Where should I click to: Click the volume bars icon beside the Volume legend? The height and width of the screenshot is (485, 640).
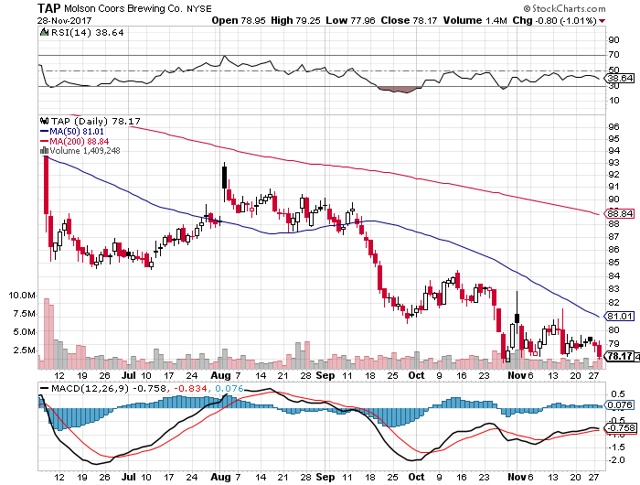point(44,151)
